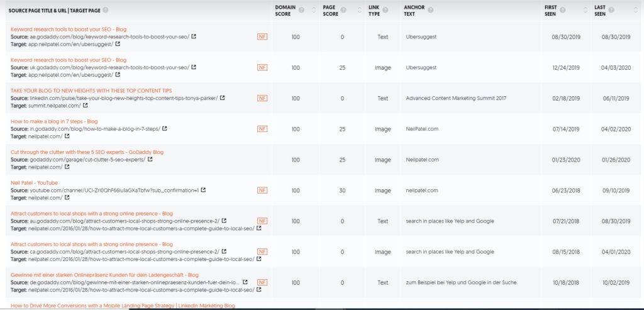Screen dimensions: 644x310
Task: Click the Last Seen help question mark
Action: point(611,10)
